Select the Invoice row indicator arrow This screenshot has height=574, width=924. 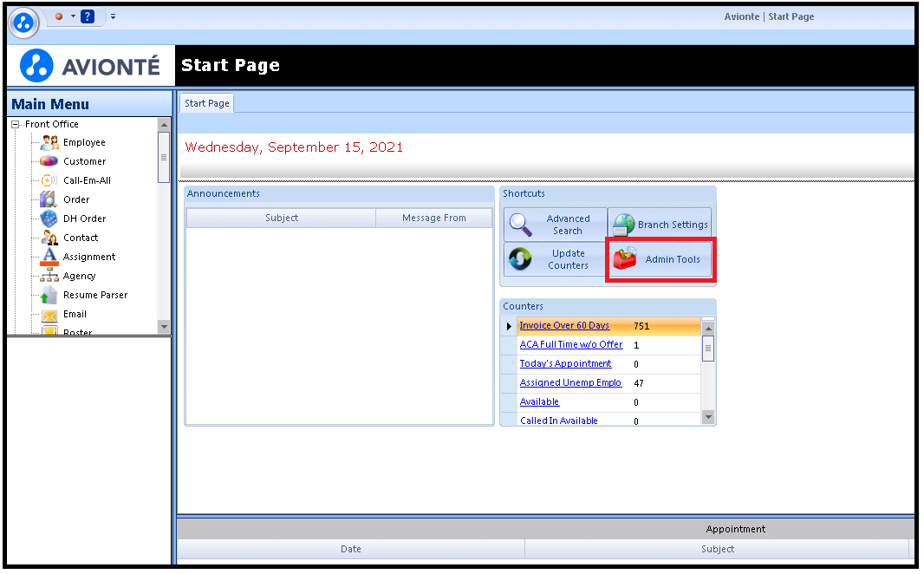[x=509, y=326]
